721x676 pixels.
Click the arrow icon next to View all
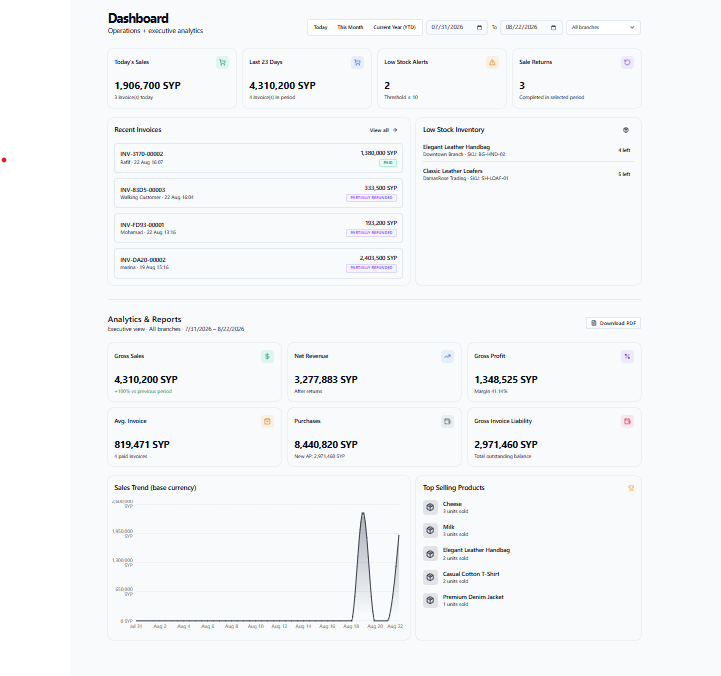click(x=395, y=131)
